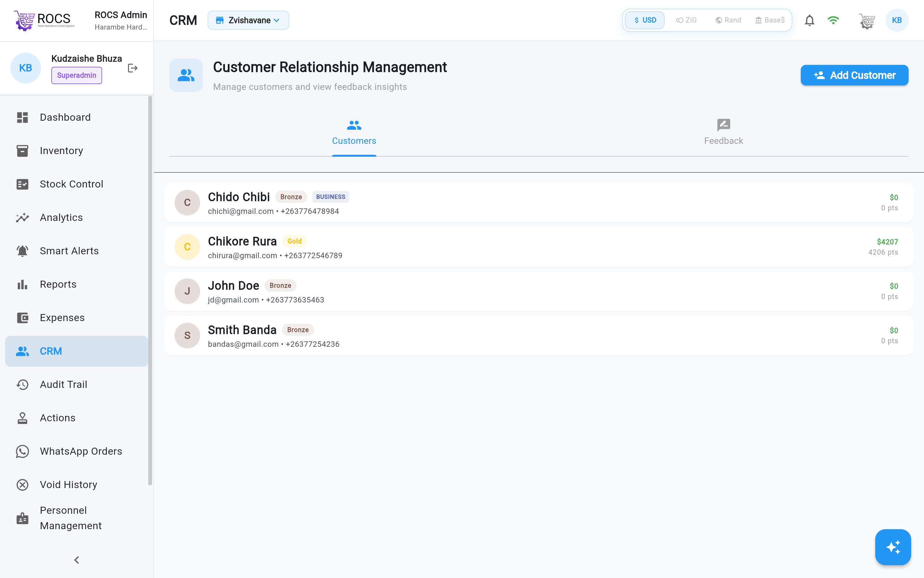The width and height of the screenshot is (924, 578).
Task: Open Personnel Management page
Action: (76, 518)
